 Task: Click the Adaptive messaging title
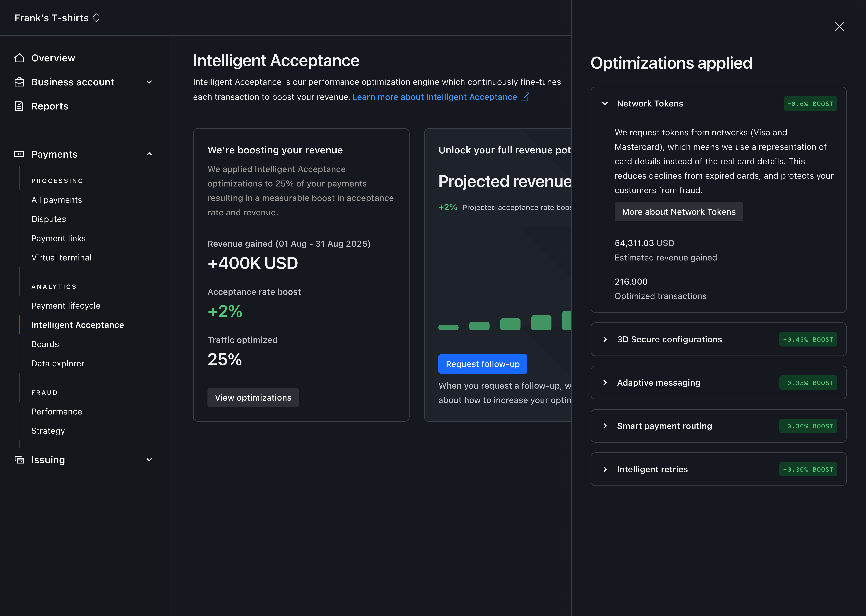coord(659,383)
